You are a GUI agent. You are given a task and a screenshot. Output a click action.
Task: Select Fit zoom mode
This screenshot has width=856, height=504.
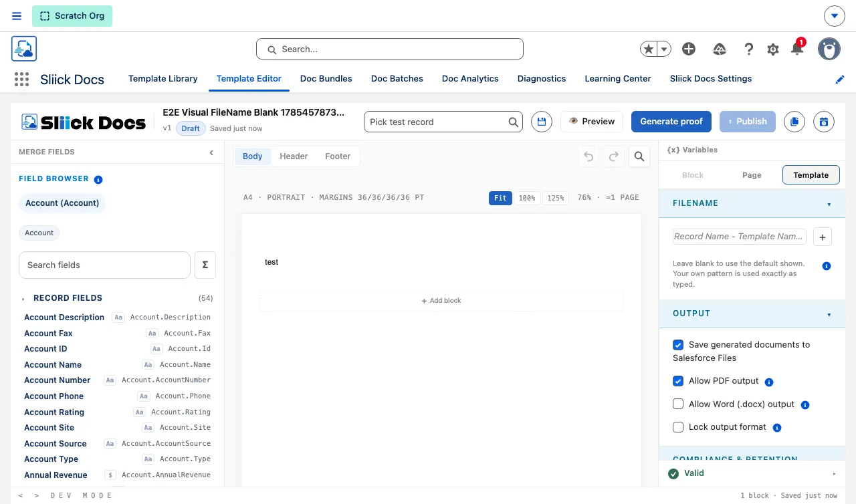point(500,198)
